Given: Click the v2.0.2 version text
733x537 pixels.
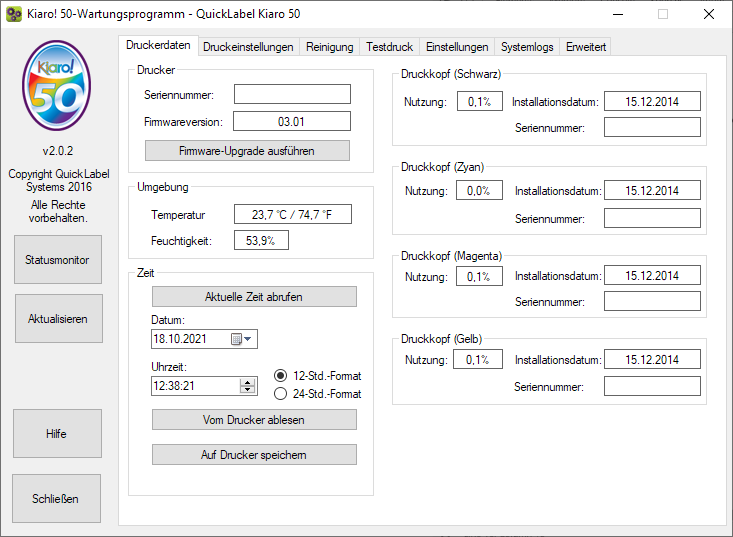Looking at the screenshot, I should pyautogui.click(x=57, y=150).
